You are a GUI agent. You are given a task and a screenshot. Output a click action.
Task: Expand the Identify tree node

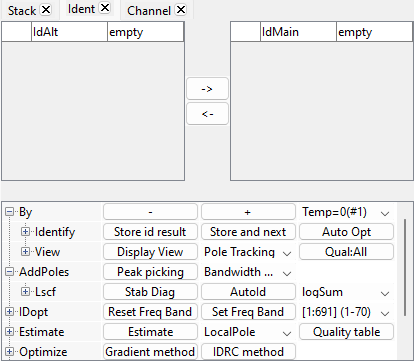pyautogui.click(x=25, y=231)
